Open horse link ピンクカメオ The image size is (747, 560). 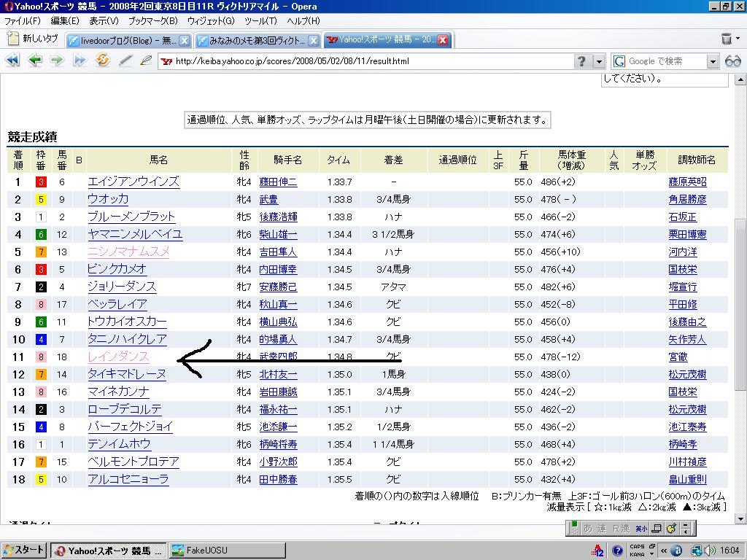[x=117, y=269]
